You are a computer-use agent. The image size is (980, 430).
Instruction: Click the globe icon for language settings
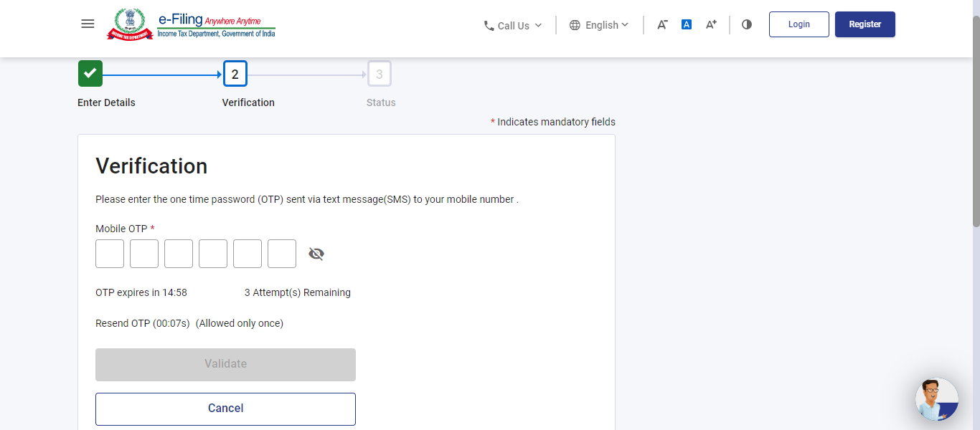pyautogui.click(x=574, y=24)
